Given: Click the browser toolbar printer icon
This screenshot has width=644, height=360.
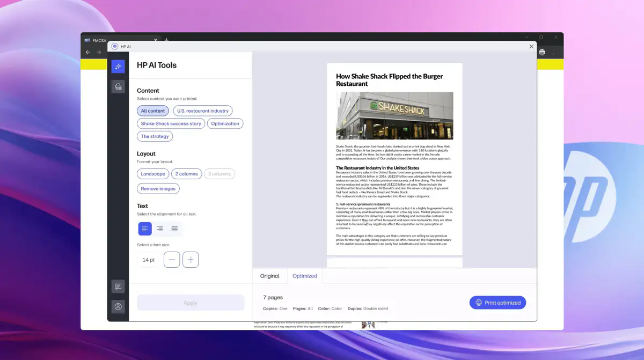Looking at the screenshot, I should 542,52.
